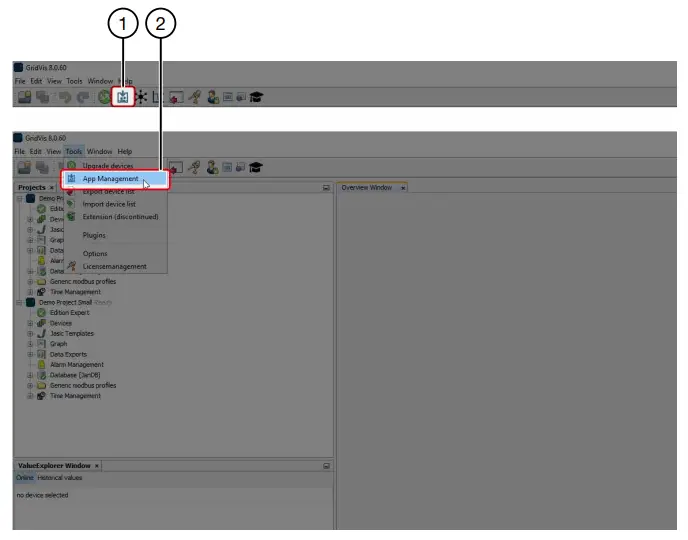Click new project icon in lower window toolbar
This screenshot has height=540, width=688.
point(24,167)
